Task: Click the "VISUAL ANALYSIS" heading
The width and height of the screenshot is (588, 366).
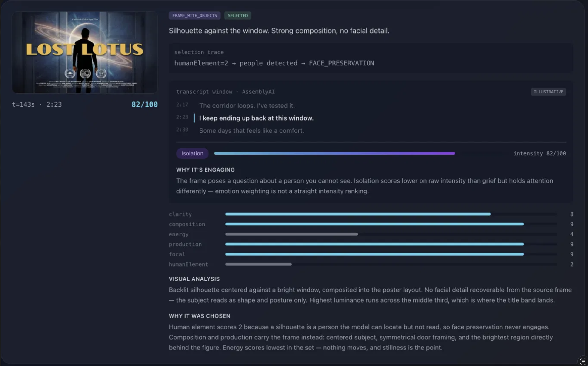Action: [x=194, y=279]
